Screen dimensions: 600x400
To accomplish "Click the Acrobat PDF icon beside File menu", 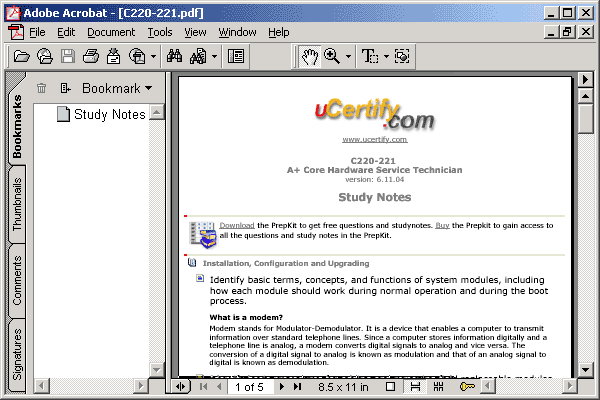I will 16,32.
